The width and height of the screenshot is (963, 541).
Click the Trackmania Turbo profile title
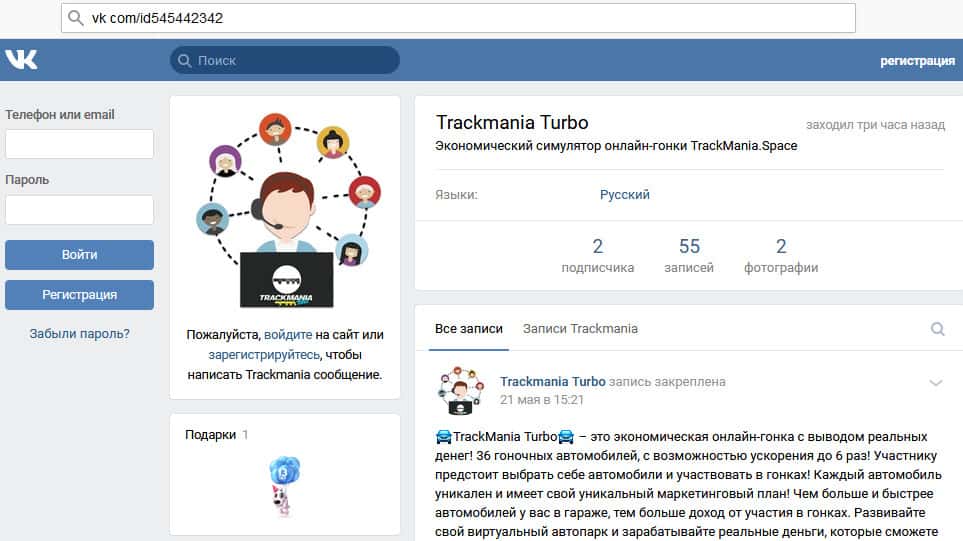512,122
